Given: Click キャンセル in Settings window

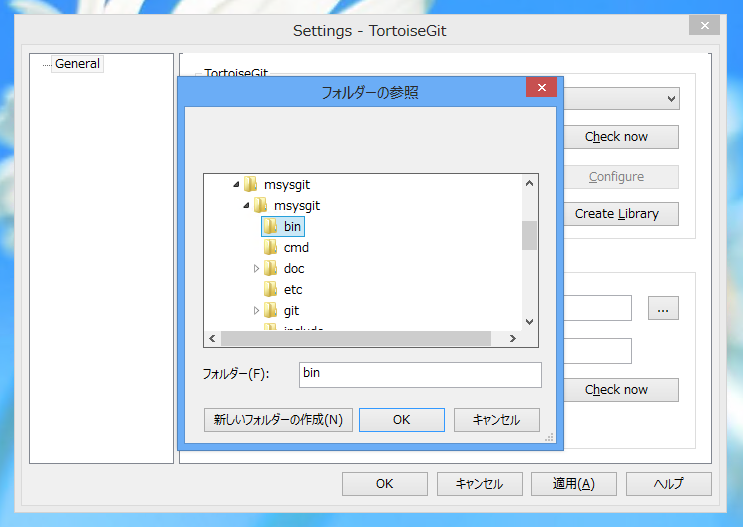Looking at the screenshot, I should (x=479, y=484).
